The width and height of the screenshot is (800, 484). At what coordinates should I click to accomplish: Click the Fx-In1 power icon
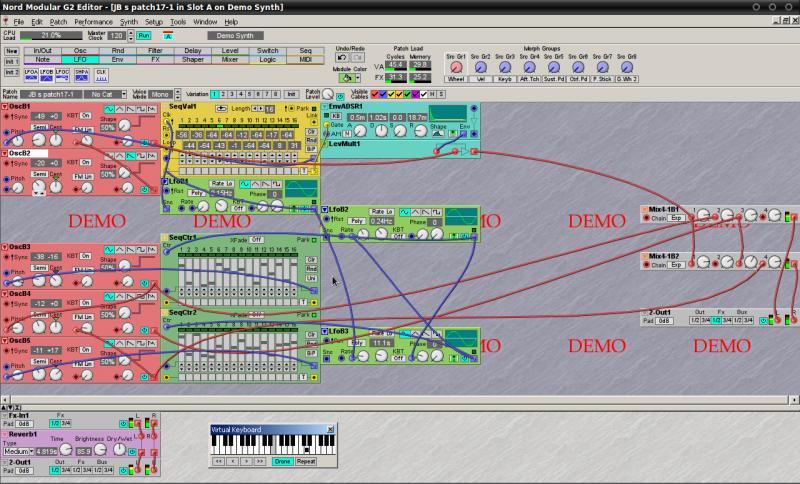tap(123, 423)
